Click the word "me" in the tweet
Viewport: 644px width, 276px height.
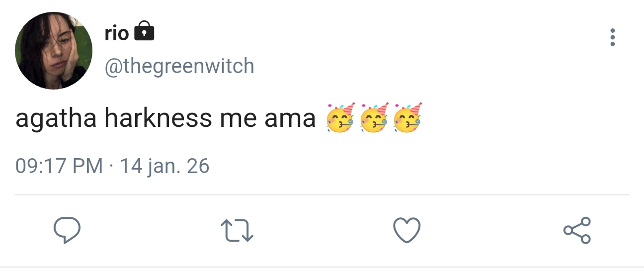[x=221, y=119]
